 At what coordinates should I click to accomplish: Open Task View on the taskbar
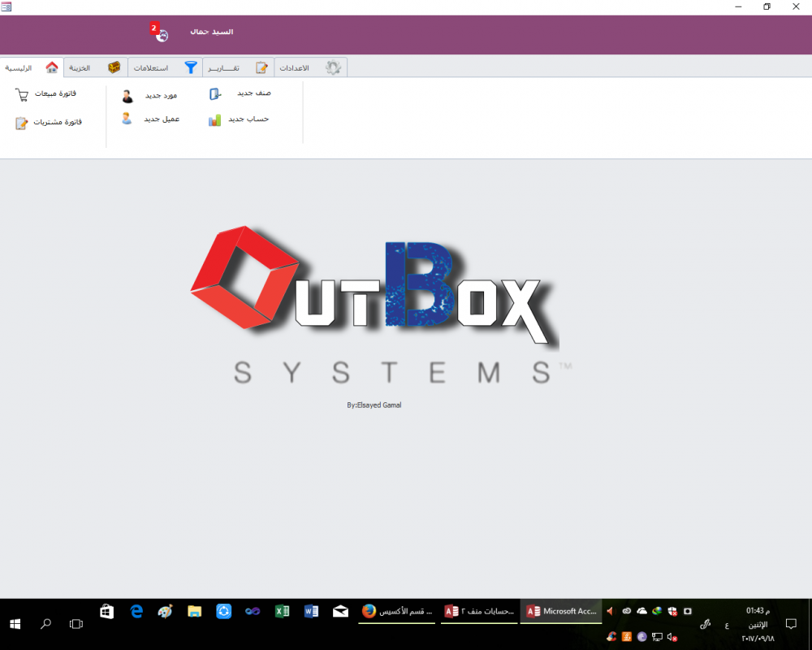[76, 624]
